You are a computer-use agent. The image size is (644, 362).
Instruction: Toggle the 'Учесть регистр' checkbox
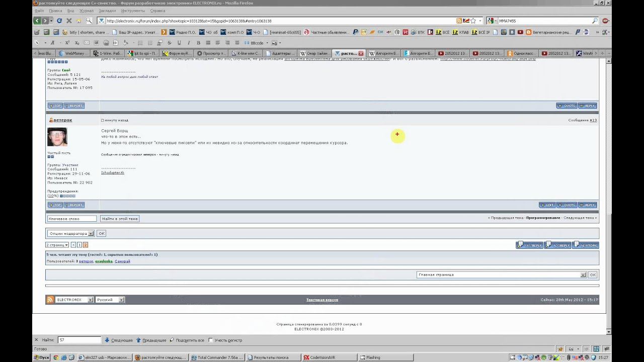click(211, 340)
